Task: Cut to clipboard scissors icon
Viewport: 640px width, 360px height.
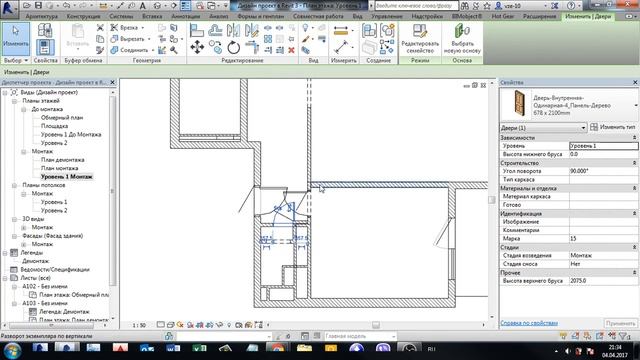Action: pyautogui.click(x=100, y=28)
